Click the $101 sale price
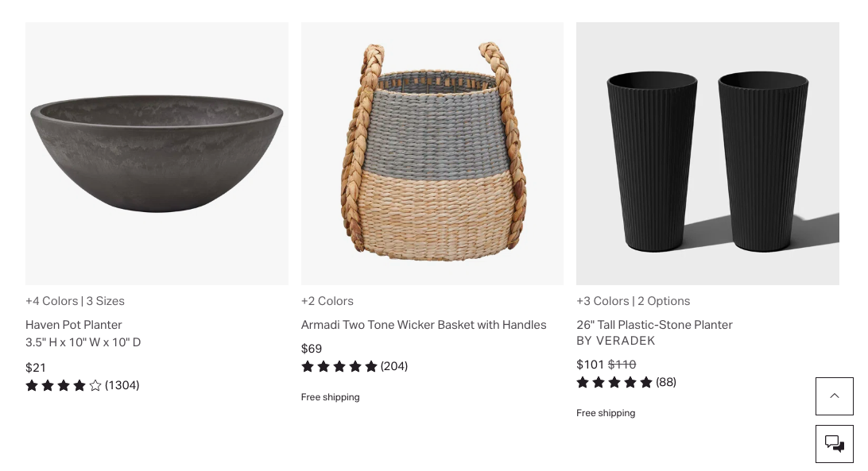This screenshot has width=868, height=471. (x=590, y=365)
